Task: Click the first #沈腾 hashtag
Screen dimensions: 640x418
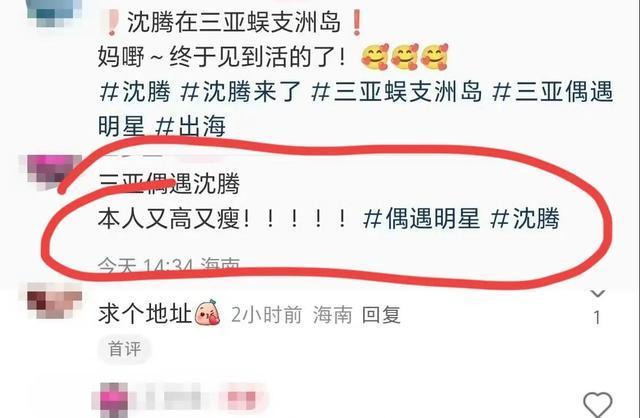Action: [135, 91]
